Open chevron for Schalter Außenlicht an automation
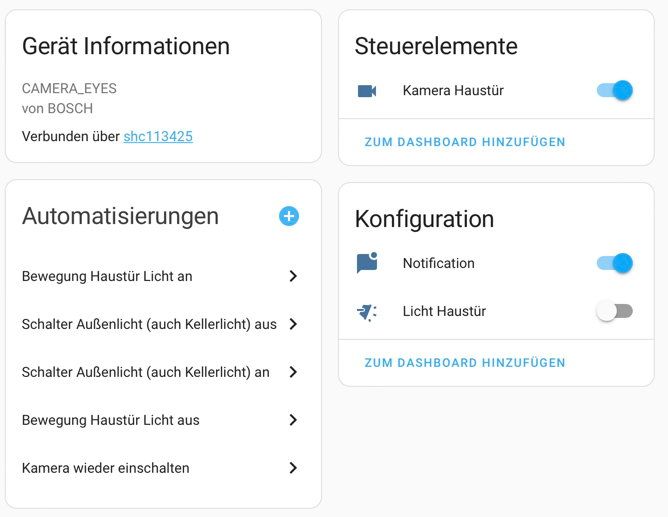The image size is (668, 517). pos(293,372)
